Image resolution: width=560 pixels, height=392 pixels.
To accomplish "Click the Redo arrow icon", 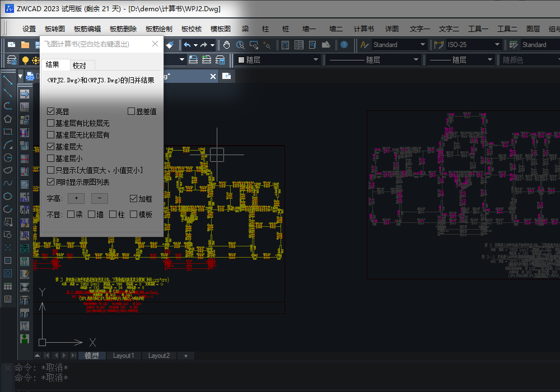I will [x=204, y=45].
